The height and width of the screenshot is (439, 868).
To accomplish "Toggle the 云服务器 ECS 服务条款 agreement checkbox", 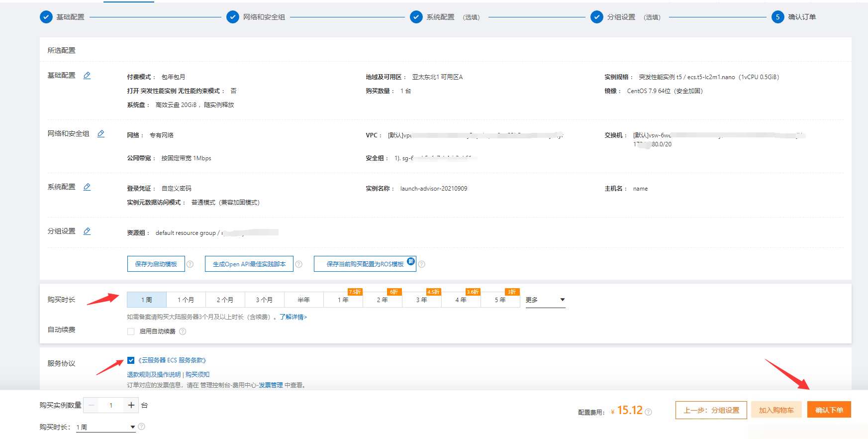I will pos(131,360).
